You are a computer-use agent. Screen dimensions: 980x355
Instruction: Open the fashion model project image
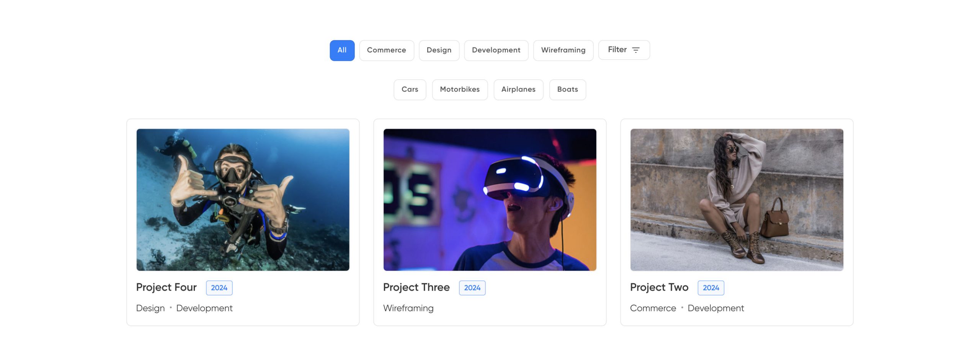[736, 200]
